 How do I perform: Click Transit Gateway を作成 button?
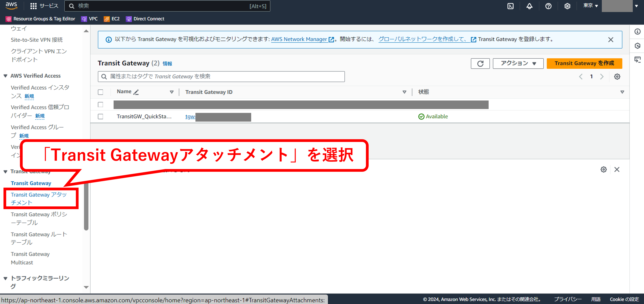(x=584, y=63)
